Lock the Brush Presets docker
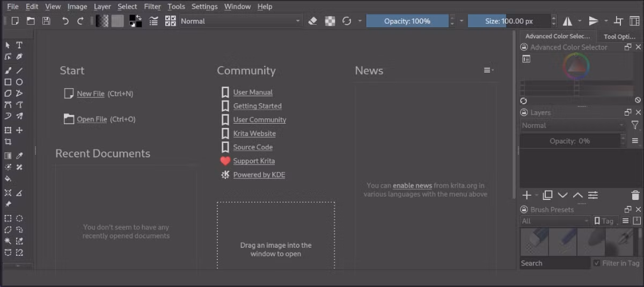Screen dimensions: 644x287 point(524,210)
